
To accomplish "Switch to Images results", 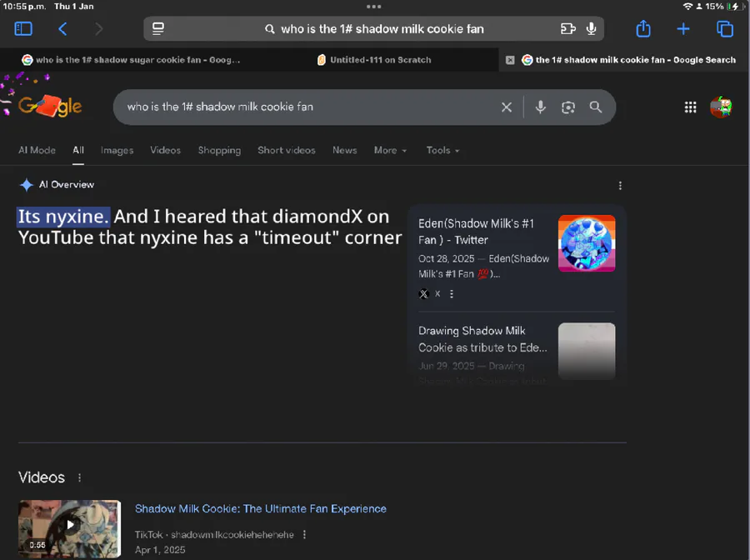I will click(117, 150).
